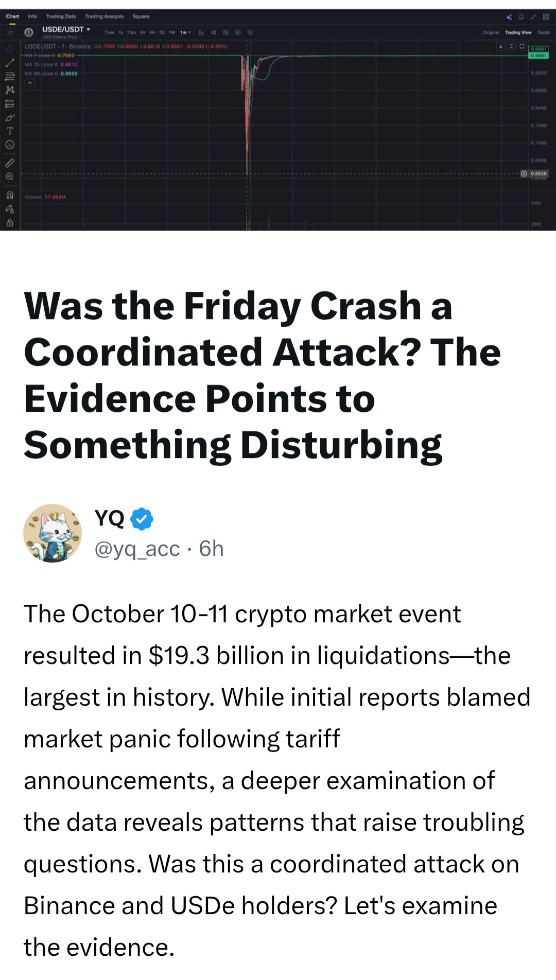
Task: Select the trend line drawing tool
Action: (x=9, y=63)
